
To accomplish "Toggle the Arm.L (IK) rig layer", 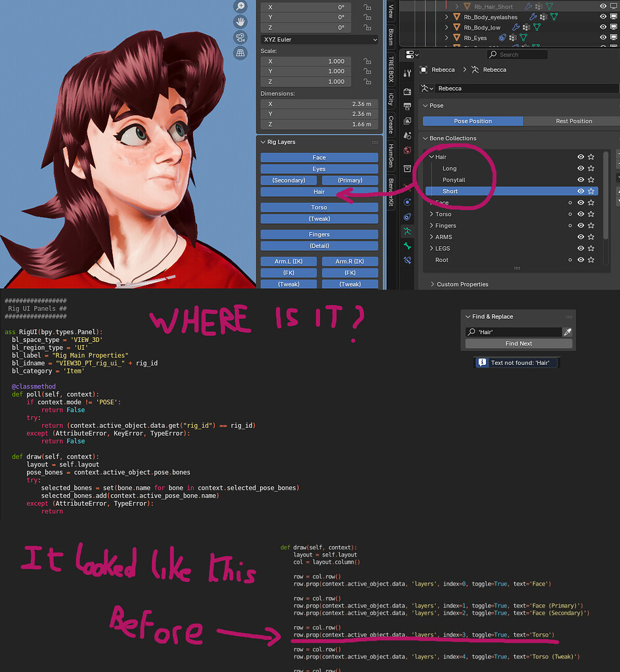I will pos(288,261).
